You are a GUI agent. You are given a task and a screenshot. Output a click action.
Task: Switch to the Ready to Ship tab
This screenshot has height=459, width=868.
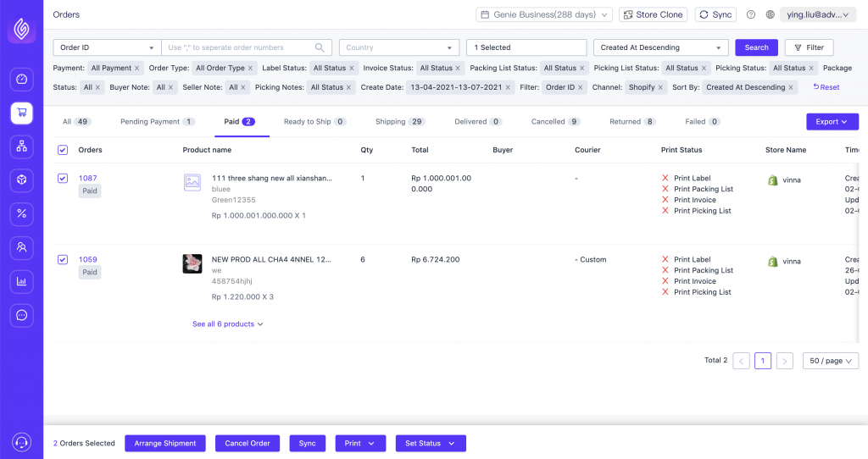tap(315, 122)
